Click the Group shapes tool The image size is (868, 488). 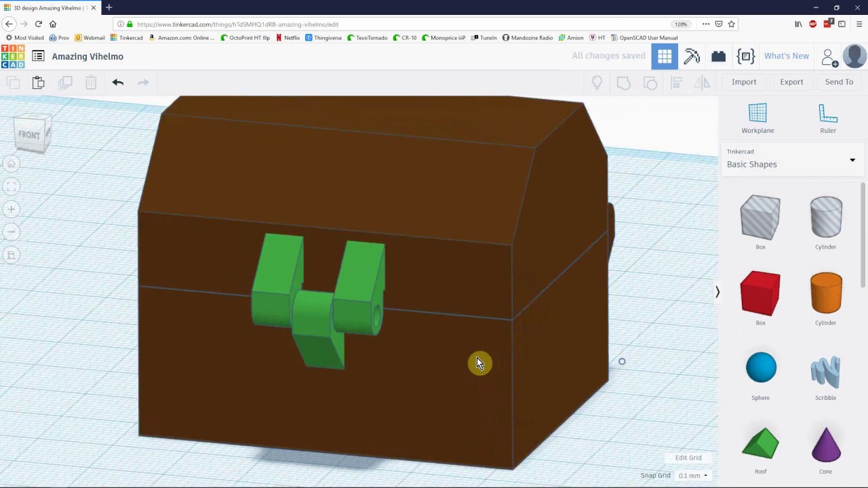coord(623,83)
